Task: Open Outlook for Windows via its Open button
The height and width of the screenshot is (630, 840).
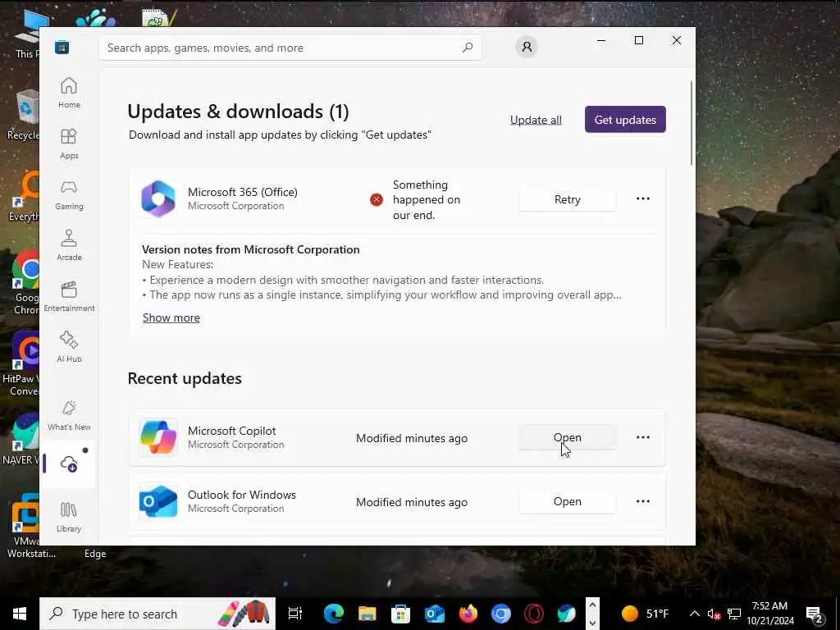Action: tap(568, 501)
